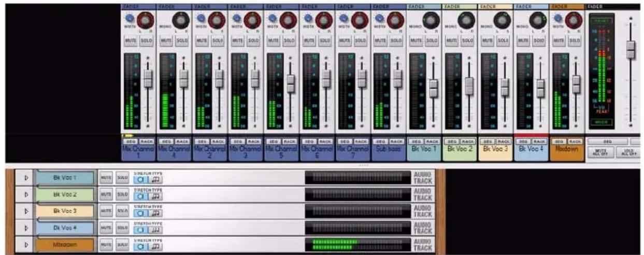Click the blue width knob on Mix Channel 3
The height and width of the screenshot is (255, 644).
[236, 18]
